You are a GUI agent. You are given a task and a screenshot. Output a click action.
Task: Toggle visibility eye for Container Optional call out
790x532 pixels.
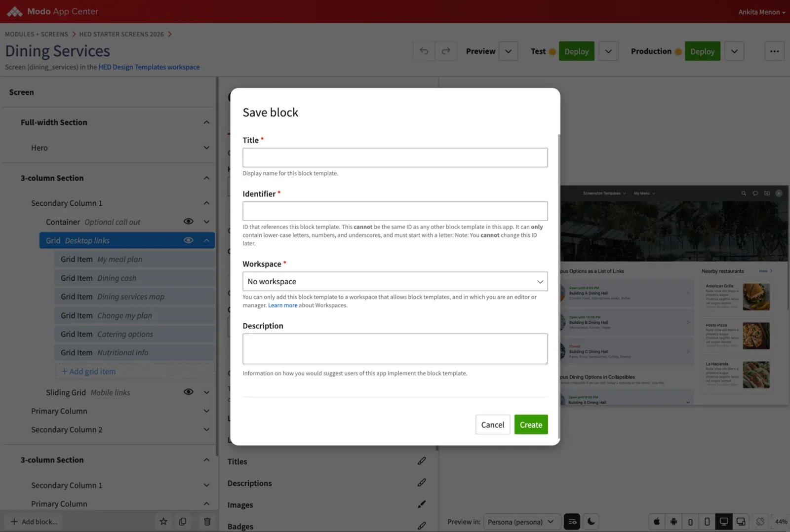click(189, 222)
